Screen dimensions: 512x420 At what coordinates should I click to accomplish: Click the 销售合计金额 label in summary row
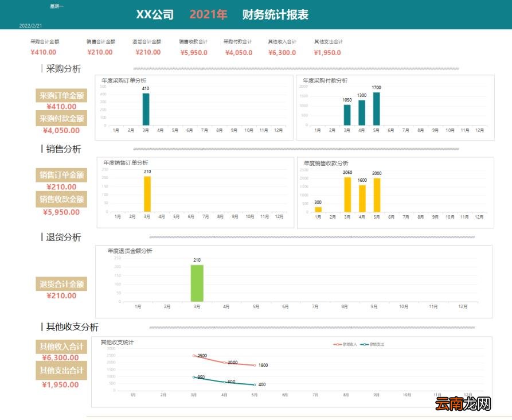pyautogui.click(x=101, y=41)
